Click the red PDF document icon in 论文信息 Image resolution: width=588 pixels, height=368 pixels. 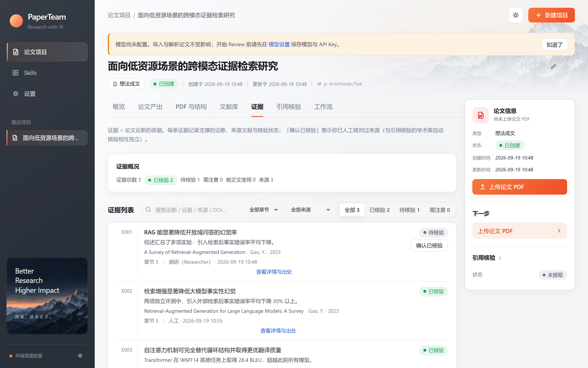(x=480, y=115)
